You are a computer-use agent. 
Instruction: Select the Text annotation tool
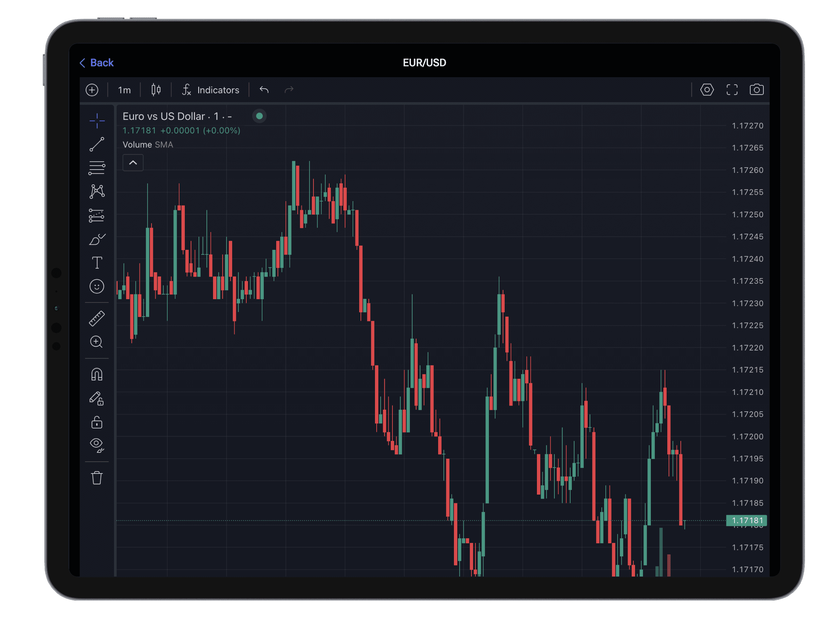point(97,263)
